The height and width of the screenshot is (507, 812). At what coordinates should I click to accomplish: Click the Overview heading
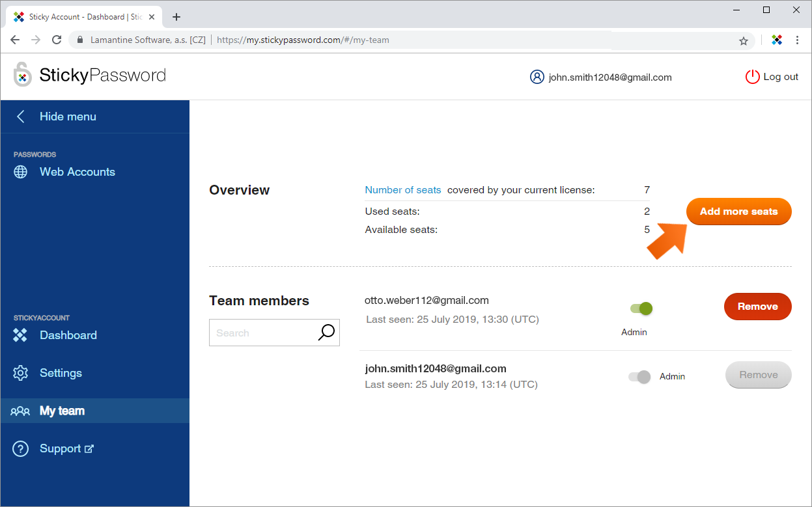(239, 190)
